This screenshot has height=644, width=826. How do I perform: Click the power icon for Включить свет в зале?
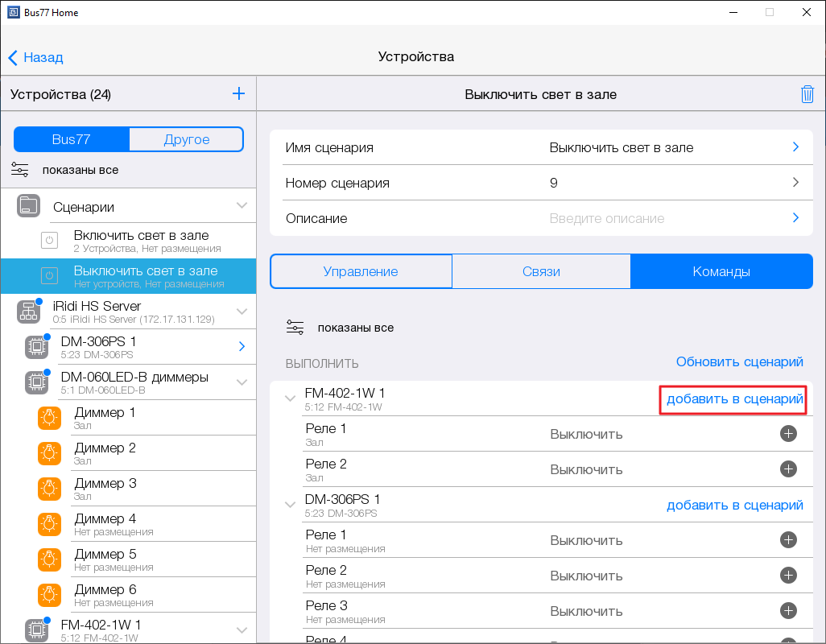(x=49, y=240)
